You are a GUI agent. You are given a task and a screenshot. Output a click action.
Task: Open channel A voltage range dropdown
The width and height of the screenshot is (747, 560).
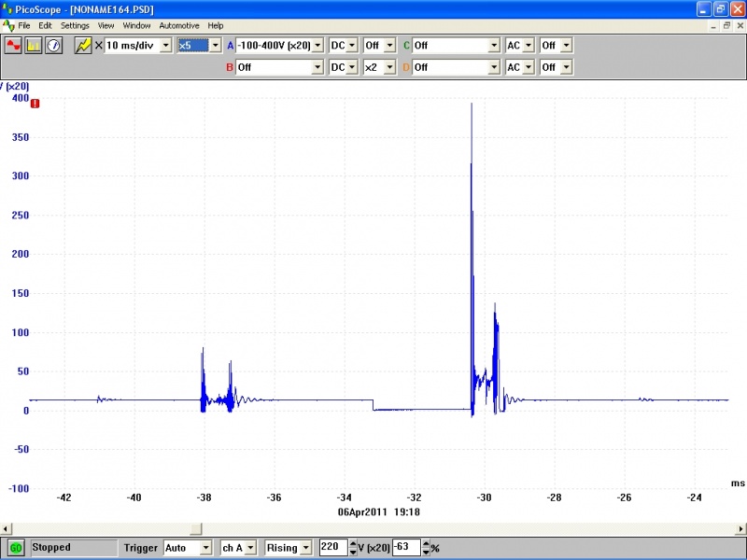coord(317,45)
